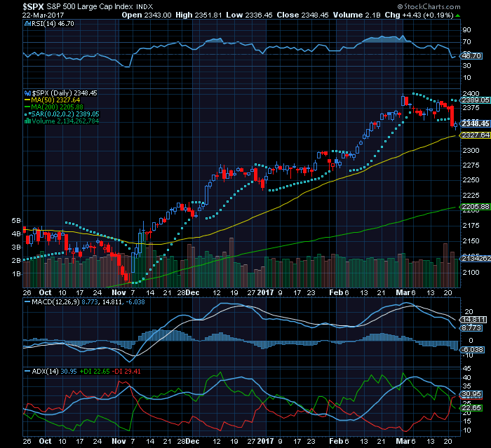Screen dimensions: 491x448
Task: Click the 5B volume axis label
Action: click(x=16, y=221)
